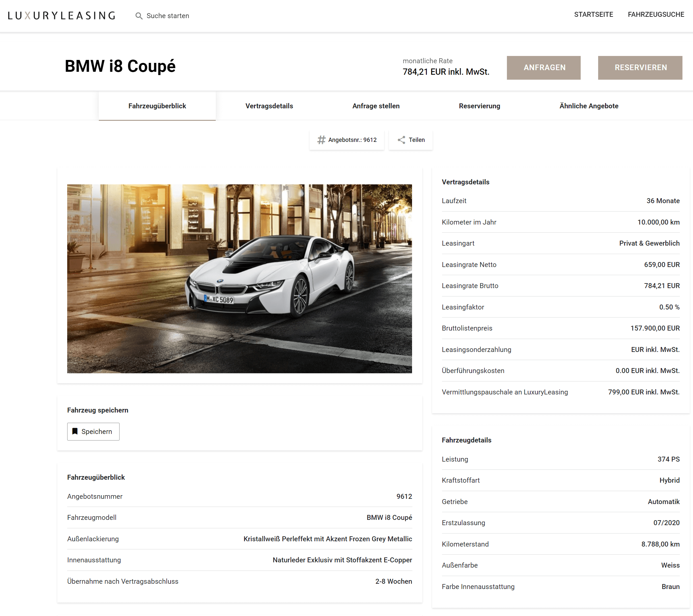Select the 36 Monate Laufzeit value
This screenshot has height=616, width=693.
coord(663,201)
